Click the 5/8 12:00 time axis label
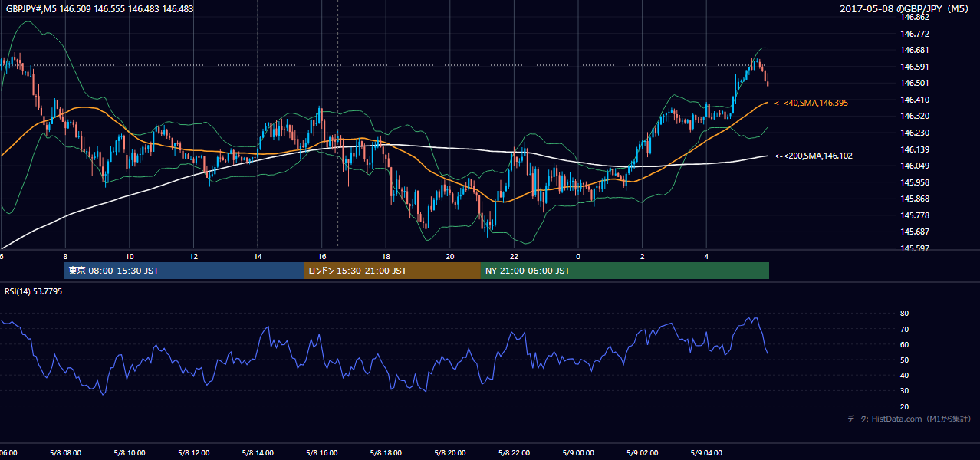The width and height of the screenshot is (980, 460). (193, 453)
